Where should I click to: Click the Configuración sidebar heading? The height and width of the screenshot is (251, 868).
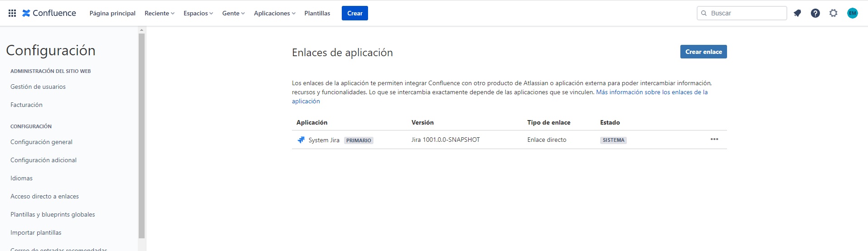[x=51, y=50]
